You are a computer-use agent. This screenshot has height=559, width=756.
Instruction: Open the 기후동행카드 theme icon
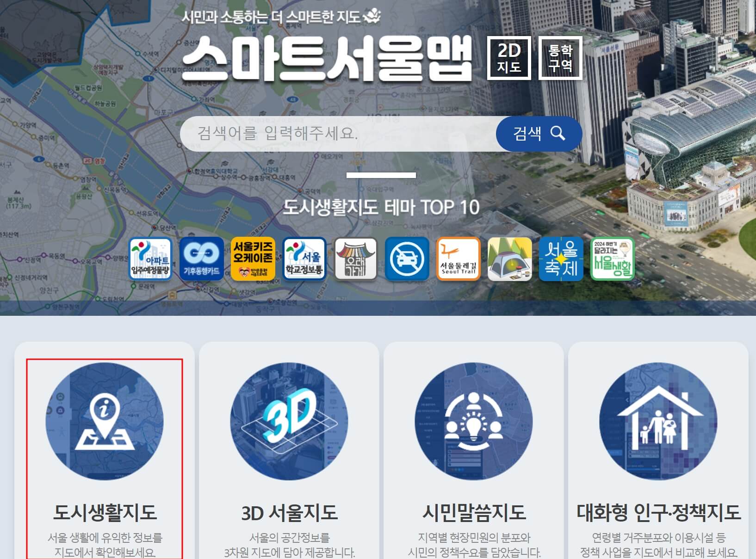[201, 259]
